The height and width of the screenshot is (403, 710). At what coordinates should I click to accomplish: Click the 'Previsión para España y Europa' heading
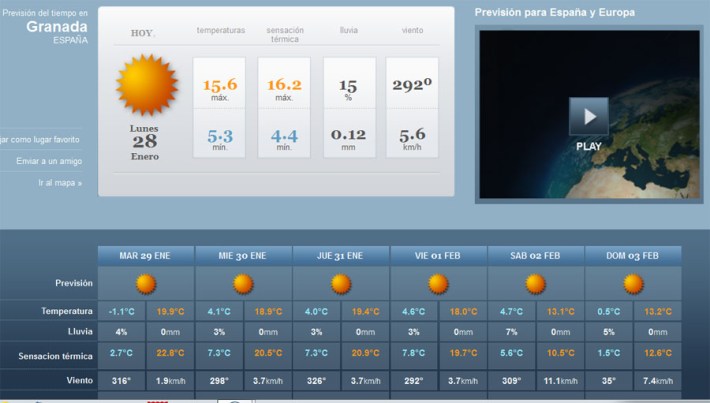point(554,13)
